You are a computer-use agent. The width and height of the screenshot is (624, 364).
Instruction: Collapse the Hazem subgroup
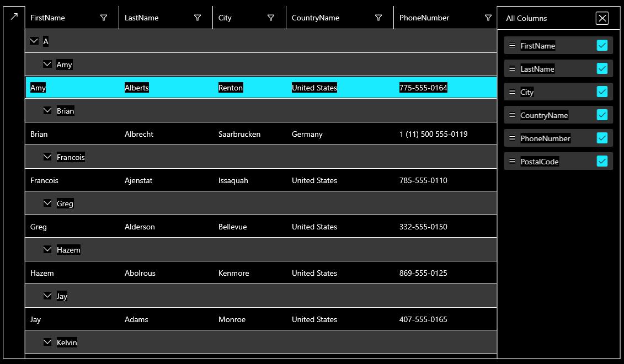[47, 249]
